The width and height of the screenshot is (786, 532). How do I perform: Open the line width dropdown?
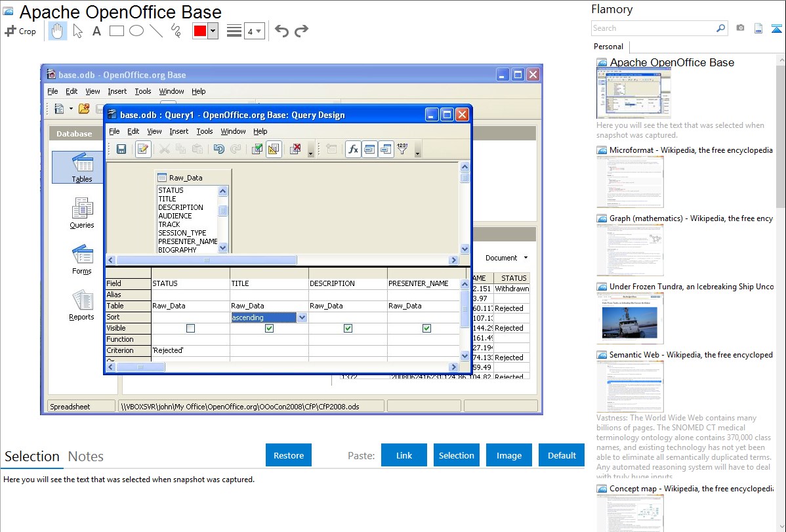[255, 31]
